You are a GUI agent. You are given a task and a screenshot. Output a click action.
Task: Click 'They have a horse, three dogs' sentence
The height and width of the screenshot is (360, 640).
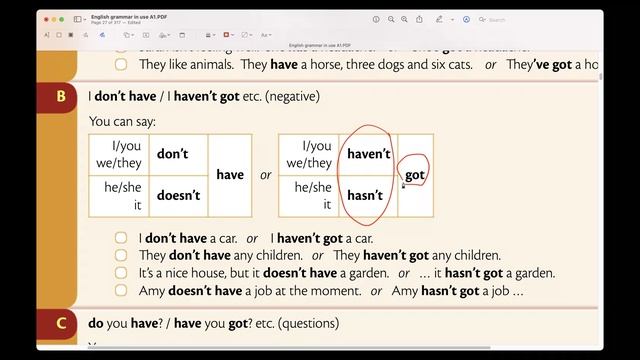click(357, 64)
